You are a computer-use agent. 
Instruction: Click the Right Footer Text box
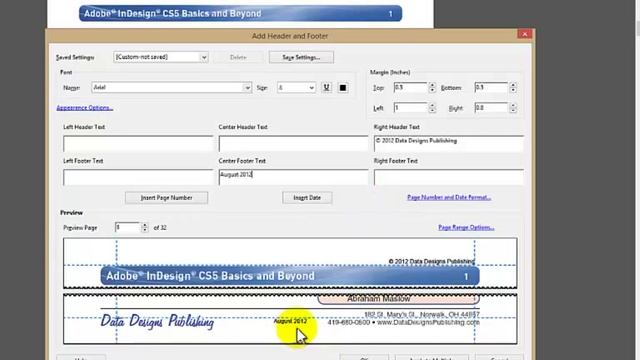(x=449, y=178)
